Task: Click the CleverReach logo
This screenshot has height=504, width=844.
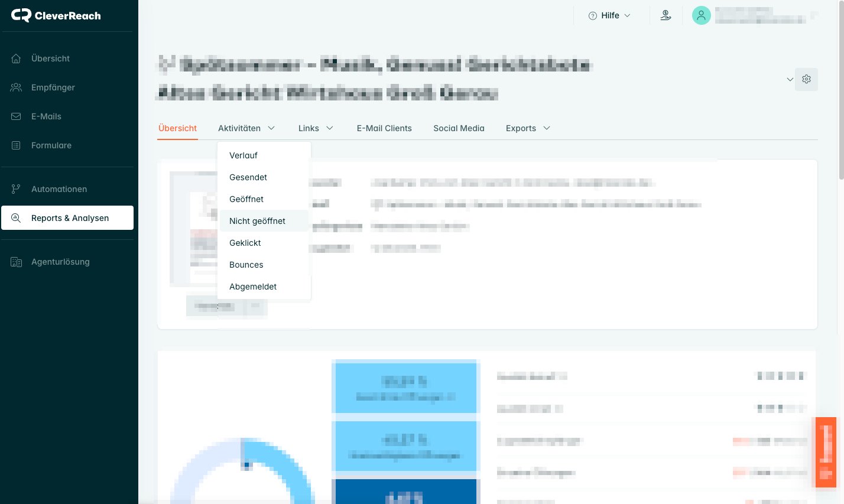Action: coord(56,15)
